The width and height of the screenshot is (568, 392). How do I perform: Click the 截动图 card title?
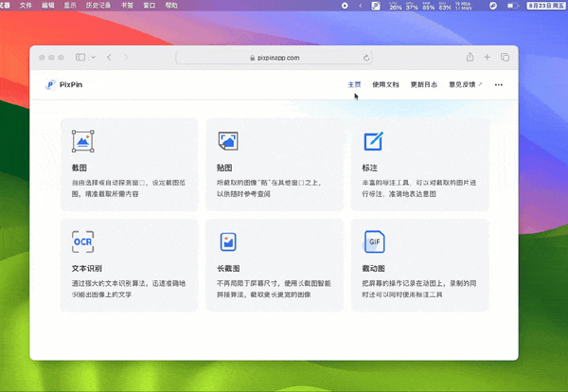pos(374,269)
